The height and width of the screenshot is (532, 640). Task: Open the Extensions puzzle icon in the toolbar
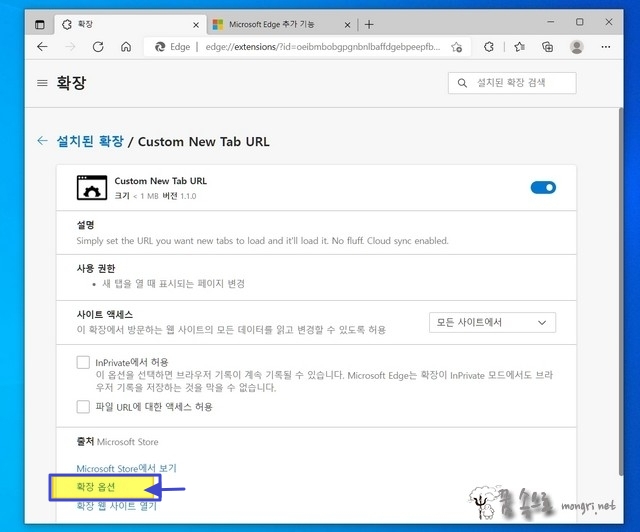pyautogui.click(x=489, y=47)
